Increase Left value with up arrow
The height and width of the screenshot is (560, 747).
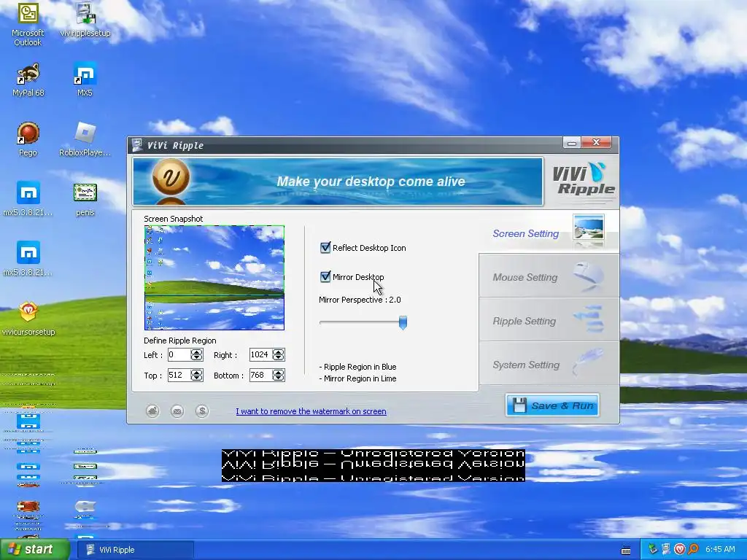197,352
